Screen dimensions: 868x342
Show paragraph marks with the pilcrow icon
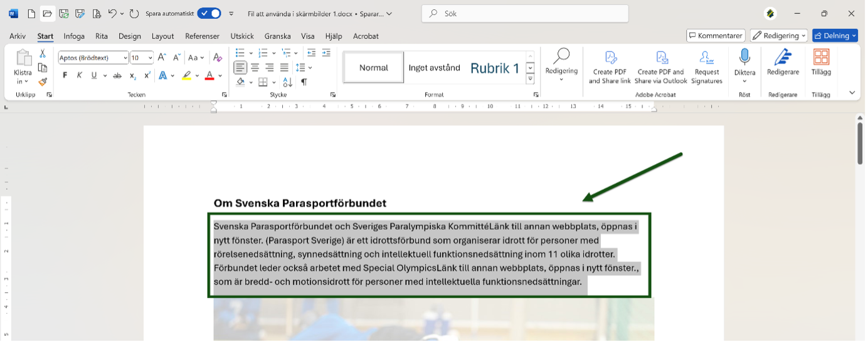click(304, 82)
